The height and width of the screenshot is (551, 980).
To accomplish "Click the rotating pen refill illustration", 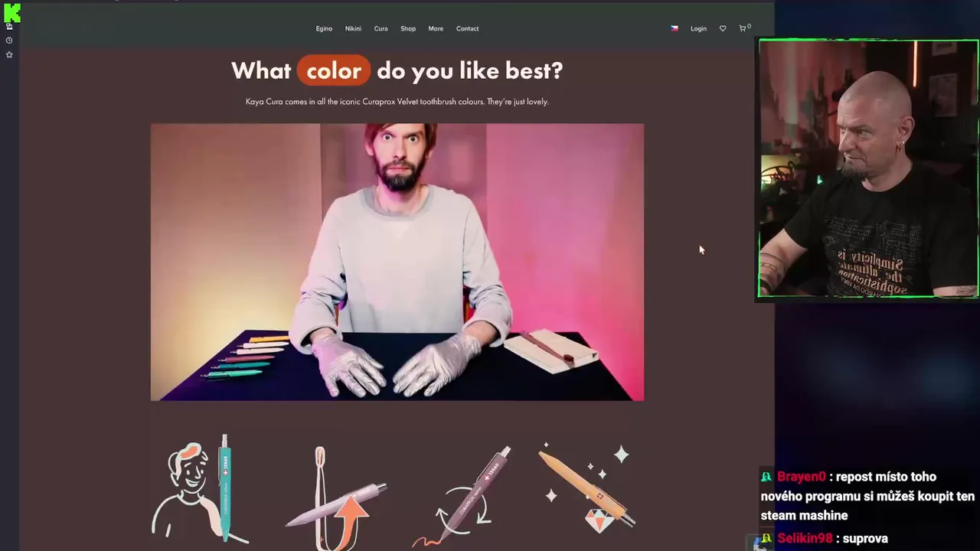I will 463,496.
